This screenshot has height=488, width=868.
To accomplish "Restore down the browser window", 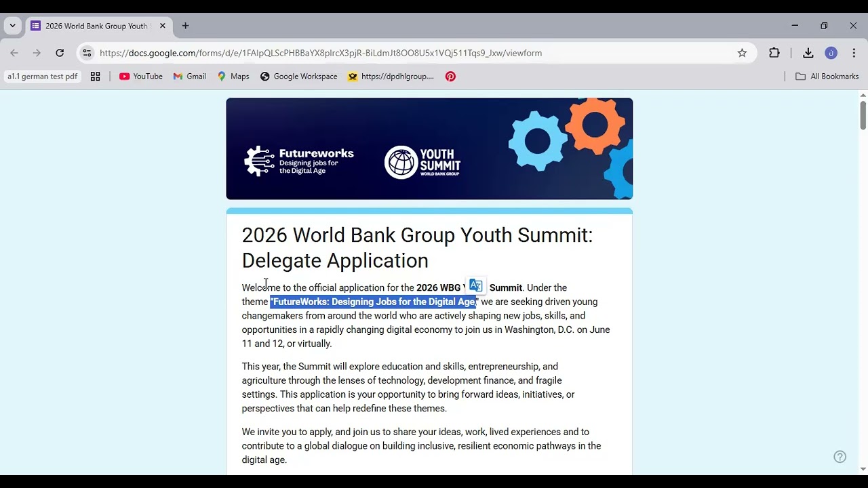I will point(824,26).
